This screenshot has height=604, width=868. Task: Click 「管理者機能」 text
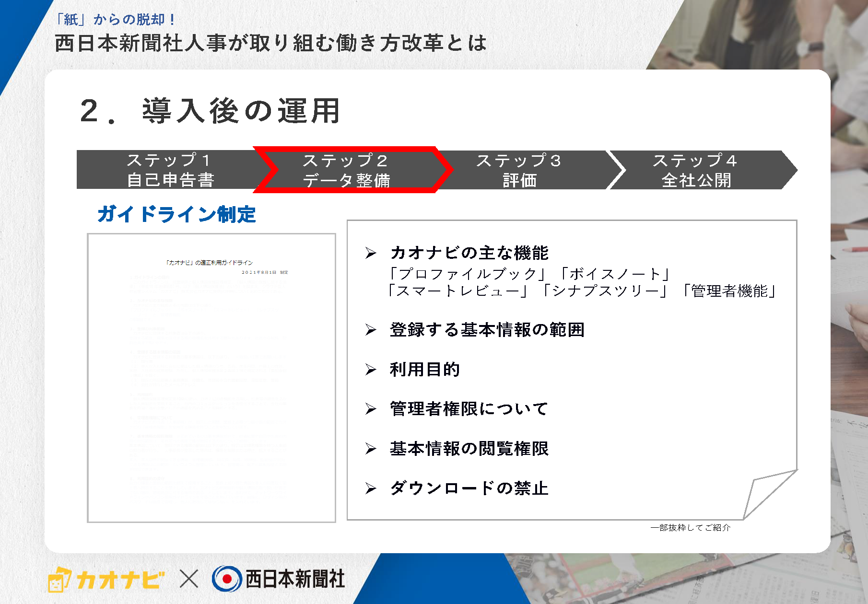point(729,291)
